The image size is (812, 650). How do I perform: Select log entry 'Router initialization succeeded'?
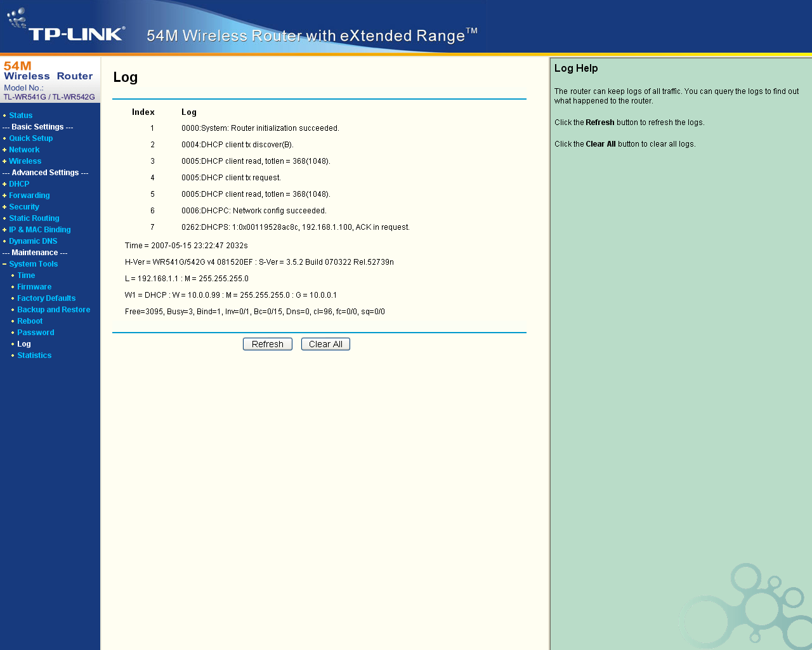(260, 128)
